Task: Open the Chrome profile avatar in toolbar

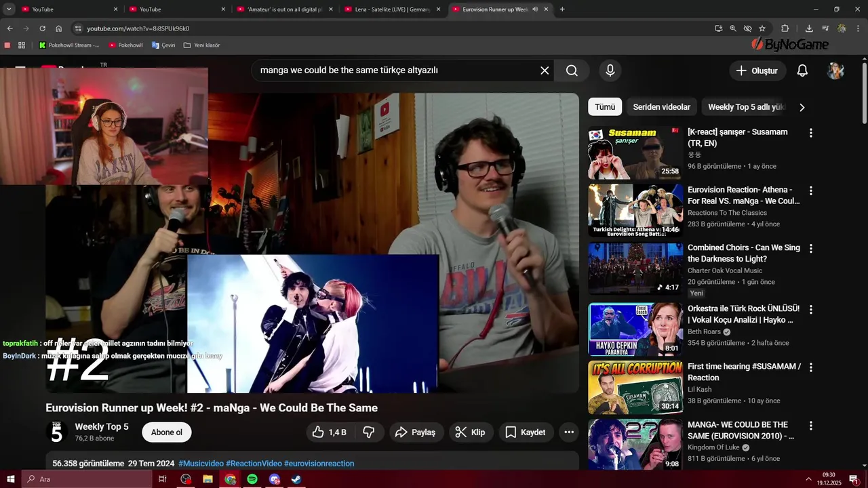Action: pos(842,28)
